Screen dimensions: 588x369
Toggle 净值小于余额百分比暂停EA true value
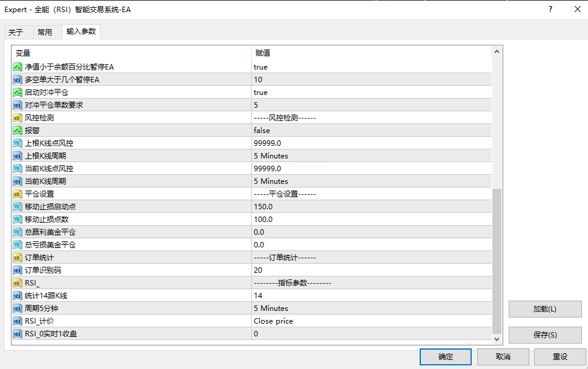pyautogui.click(x=371, y=67)
